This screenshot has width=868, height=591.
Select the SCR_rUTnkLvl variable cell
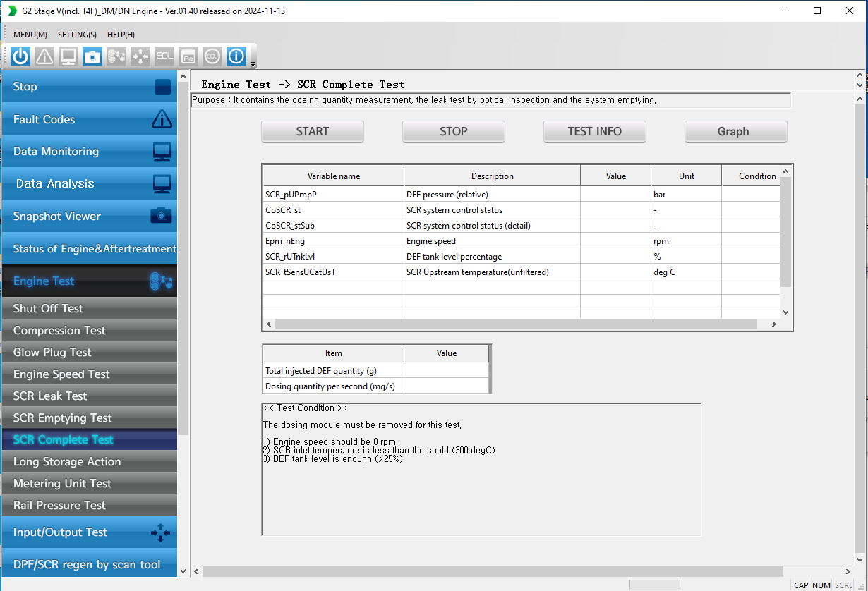point(334,256)
